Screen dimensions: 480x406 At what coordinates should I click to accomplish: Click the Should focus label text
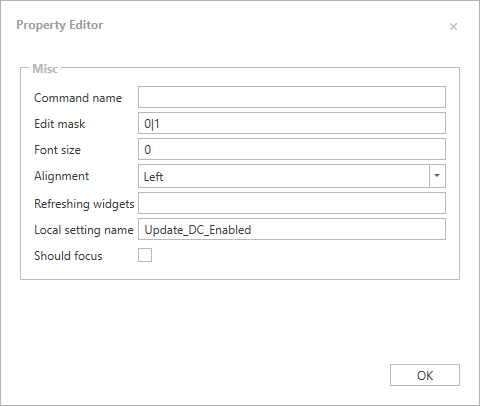[x=68, y=256]
